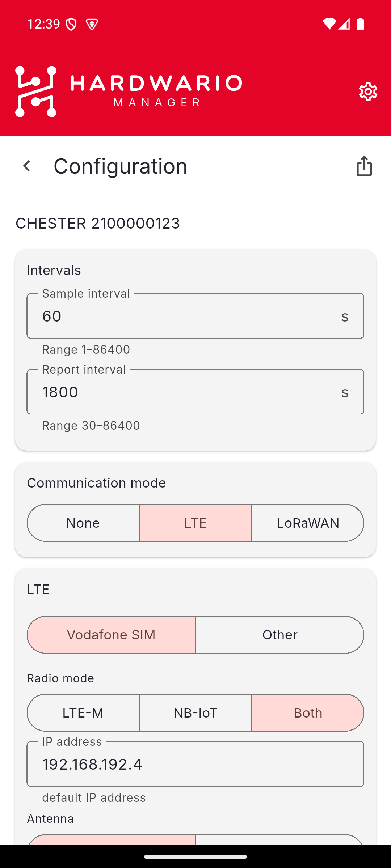Select LTE communication mode
This screenshot has width=391, height=868.
coord(195,523)
